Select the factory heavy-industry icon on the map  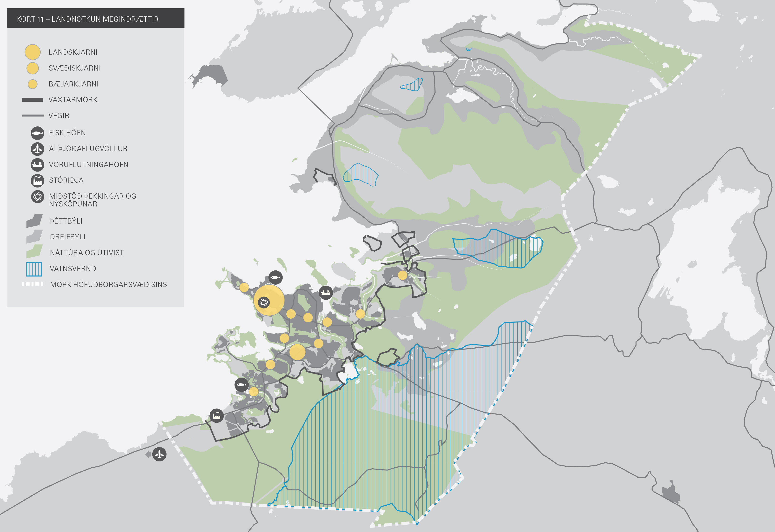[217, 416]
